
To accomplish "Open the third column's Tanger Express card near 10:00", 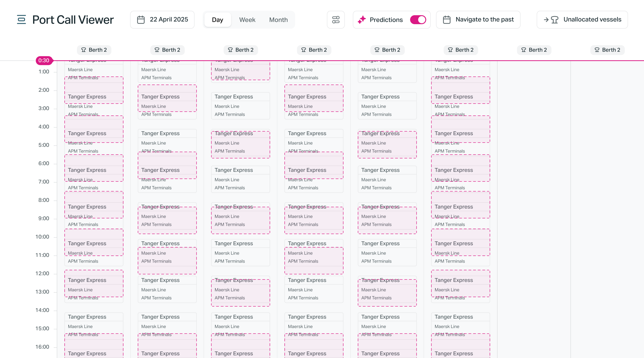I will coord(241,253).
